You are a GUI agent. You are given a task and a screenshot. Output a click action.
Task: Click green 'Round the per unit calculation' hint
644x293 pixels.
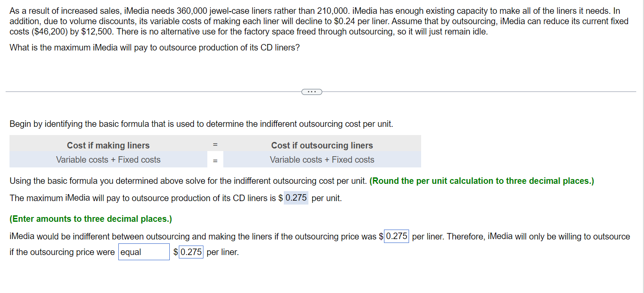pyautogui.click(x=482, y=181)
